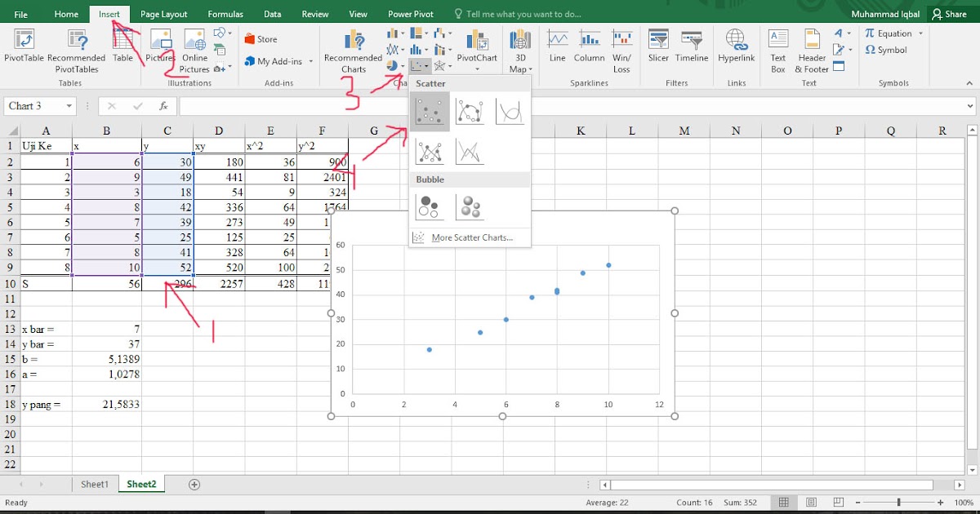Screen dimensions: 980x514
Task: Select the flat Bubble chart option
Action: pyautogui.click(x=430, y=206)
